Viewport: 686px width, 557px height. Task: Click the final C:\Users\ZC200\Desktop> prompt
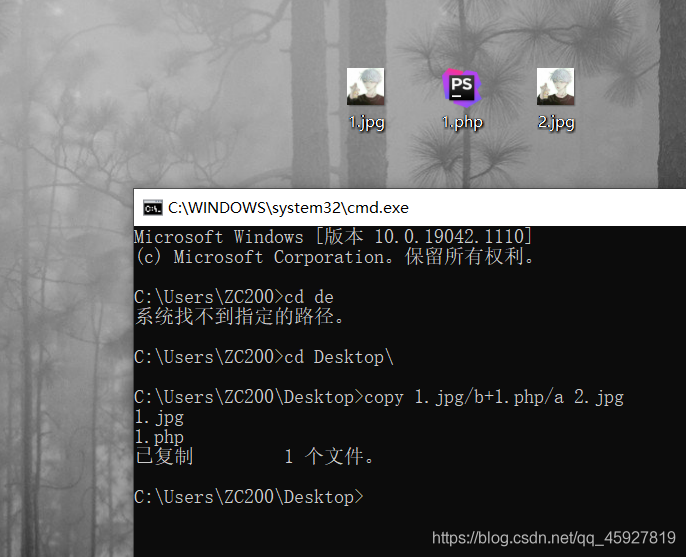(x=248, y=497)
